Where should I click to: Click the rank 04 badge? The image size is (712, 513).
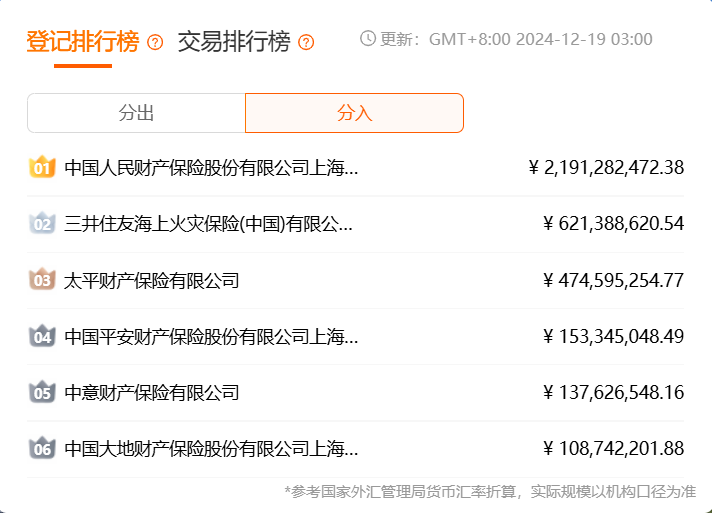(42, 337)
